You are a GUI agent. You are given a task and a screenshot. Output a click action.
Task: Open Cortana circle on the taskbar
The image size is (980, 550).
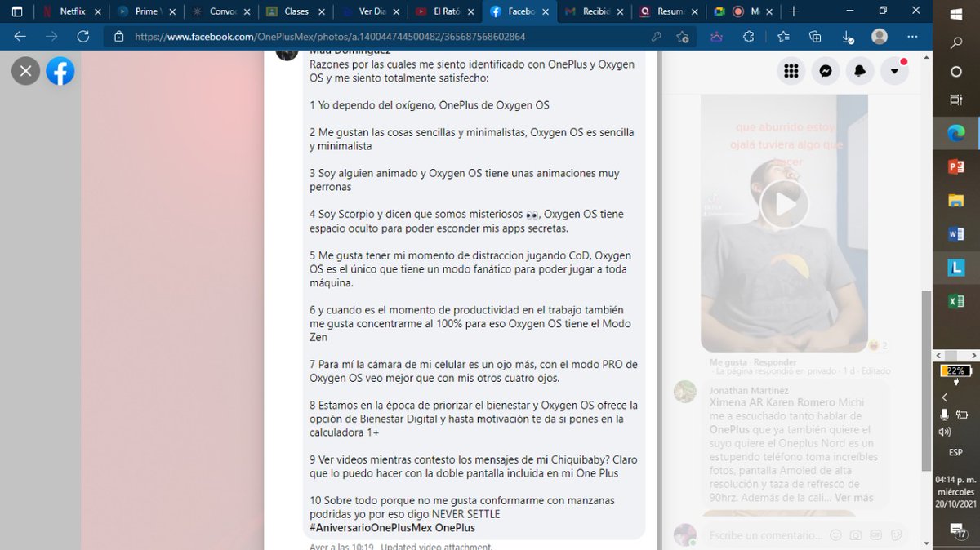956,72
